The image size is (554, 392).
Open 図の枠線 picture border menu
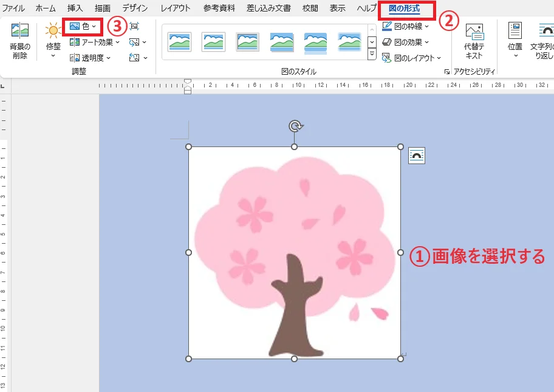pos(406,27)
